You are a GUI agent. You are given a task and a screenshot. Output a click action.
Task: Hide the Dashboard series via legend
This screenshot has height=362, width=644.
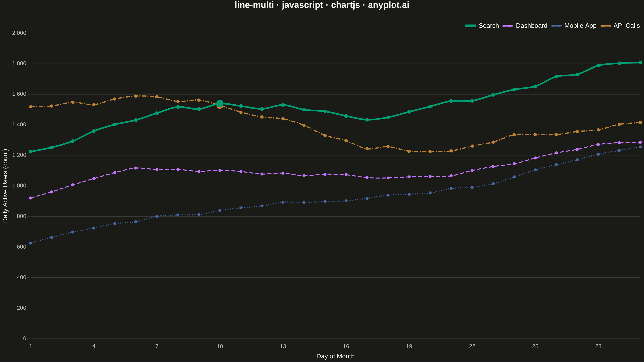coord(525,26)
